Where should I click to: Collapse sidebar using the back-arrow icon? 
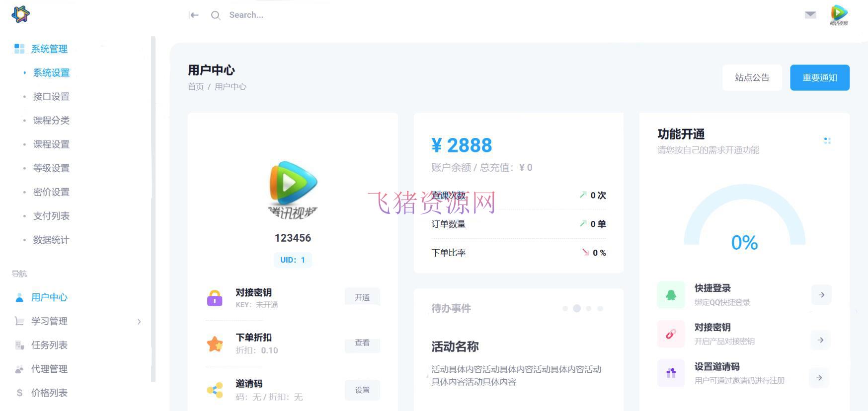pos(194,15)
